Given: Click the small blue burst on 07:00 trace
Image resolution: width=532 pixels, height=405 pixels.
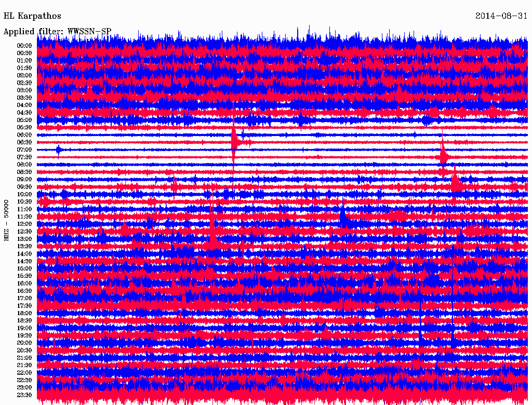Looking at the screenshot, I should (x=58, y=150).
